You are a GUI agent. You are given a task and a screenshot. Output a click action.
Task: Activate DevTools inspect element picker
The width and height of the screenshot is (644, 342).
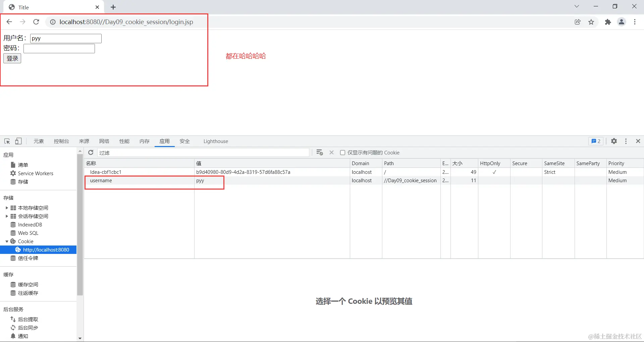tap(7, 141)
